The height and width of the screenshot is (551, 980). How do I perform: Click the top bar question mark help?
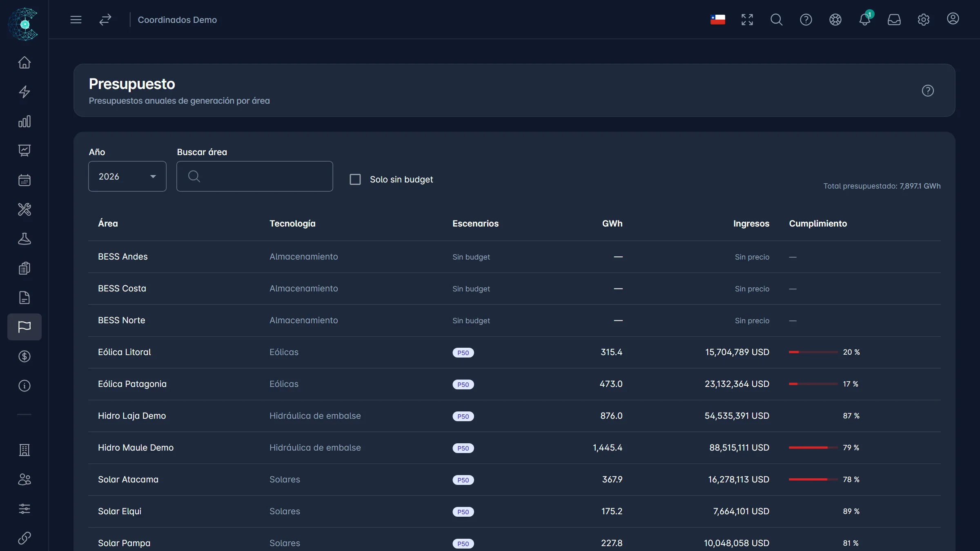(806, 20)
